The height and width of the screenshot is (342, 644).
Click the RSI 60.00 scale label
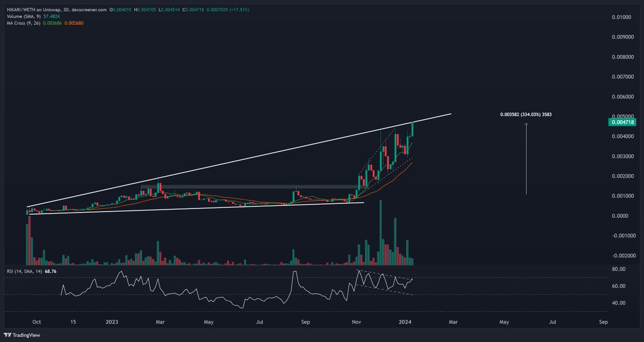pos(618,286)
